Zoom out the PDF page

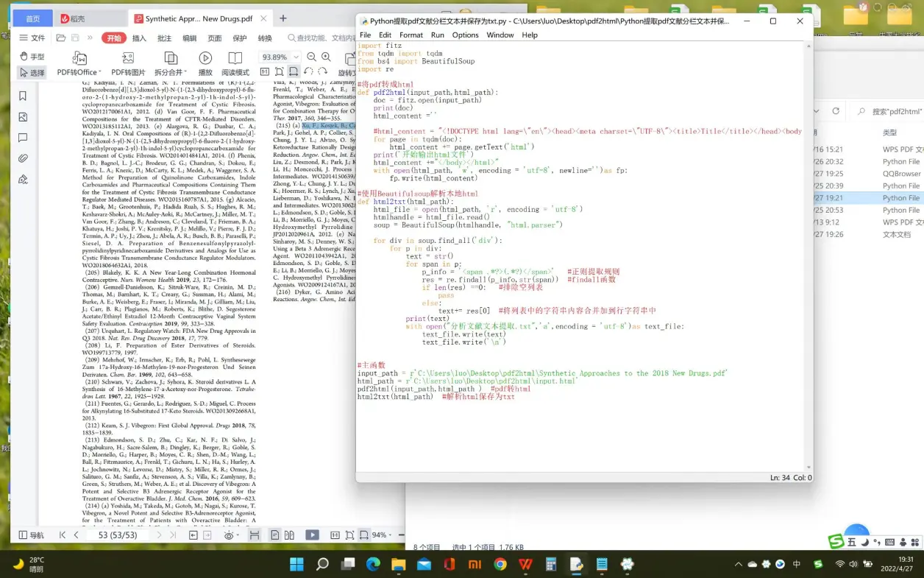point(312,57)
